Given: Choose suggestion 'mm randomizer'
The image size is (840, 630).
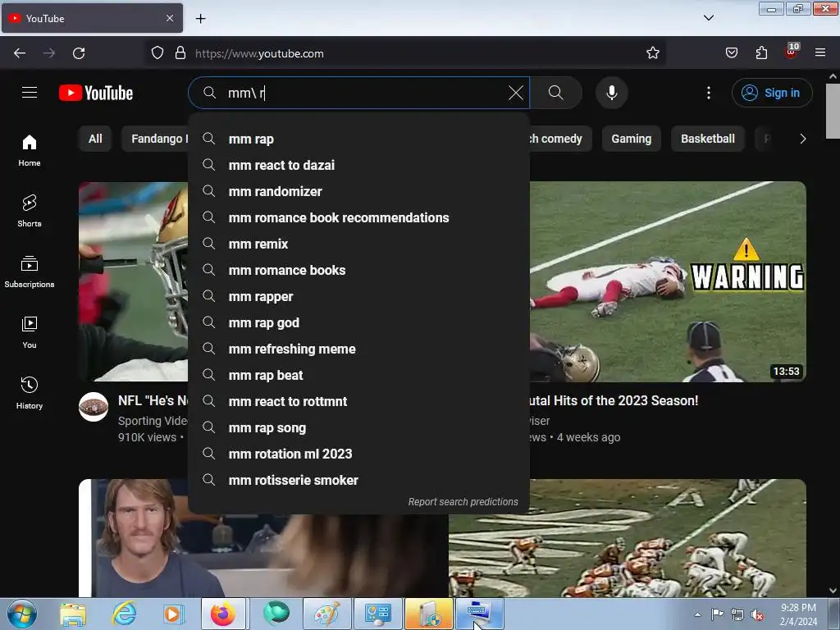Looking at the screenshot, I should point(359,191).
